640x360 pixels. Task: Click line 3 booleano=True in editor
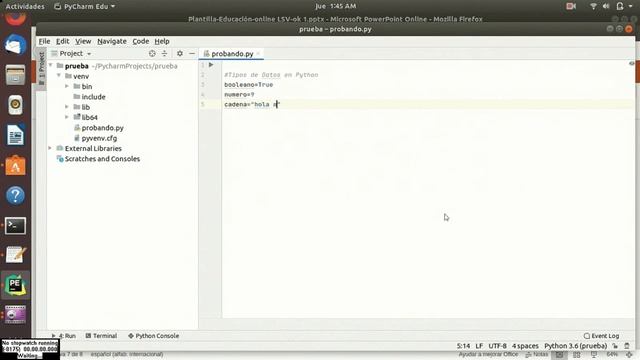(249, 84)
